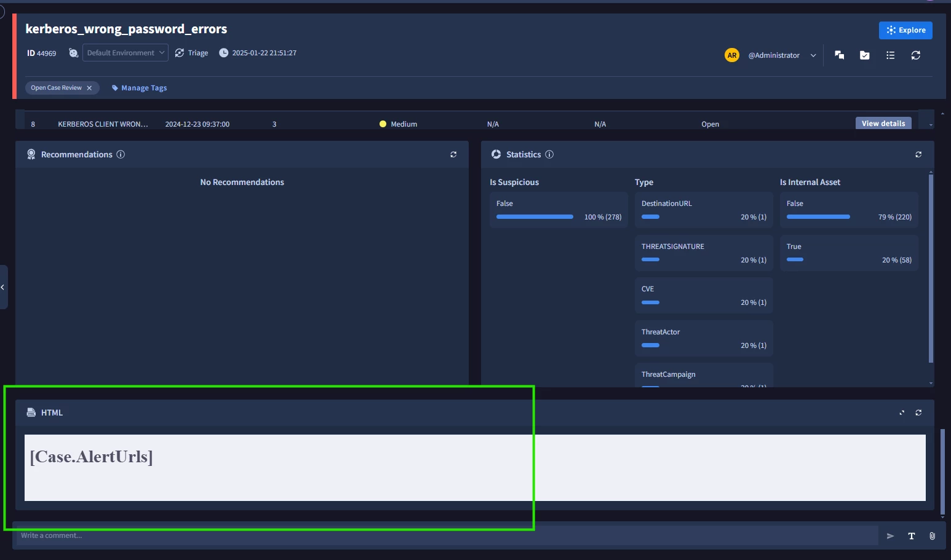Screen dimensions: 951x560
Task: Click the Open status cell
Action: [x=710, y=124]
